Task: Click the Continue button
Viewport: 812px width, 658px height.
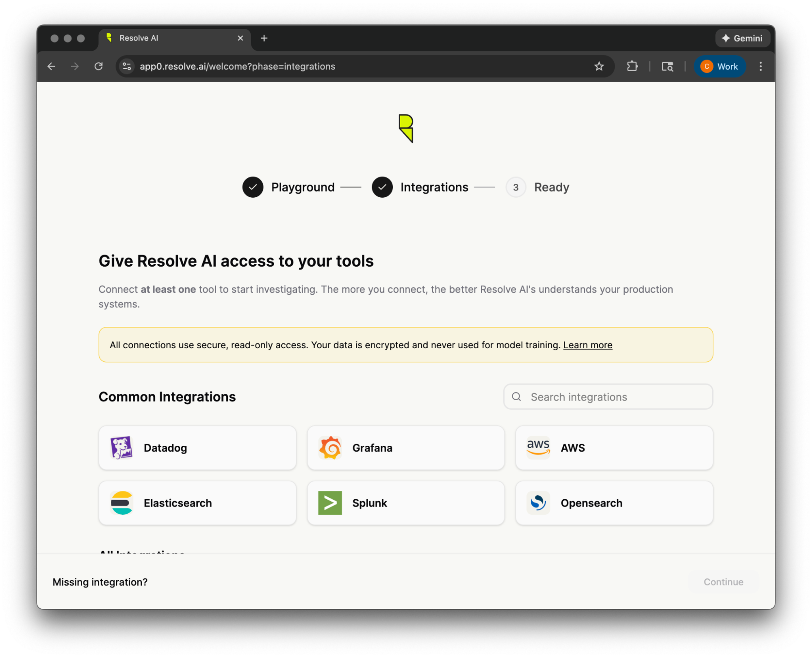Action: point(723,582)
